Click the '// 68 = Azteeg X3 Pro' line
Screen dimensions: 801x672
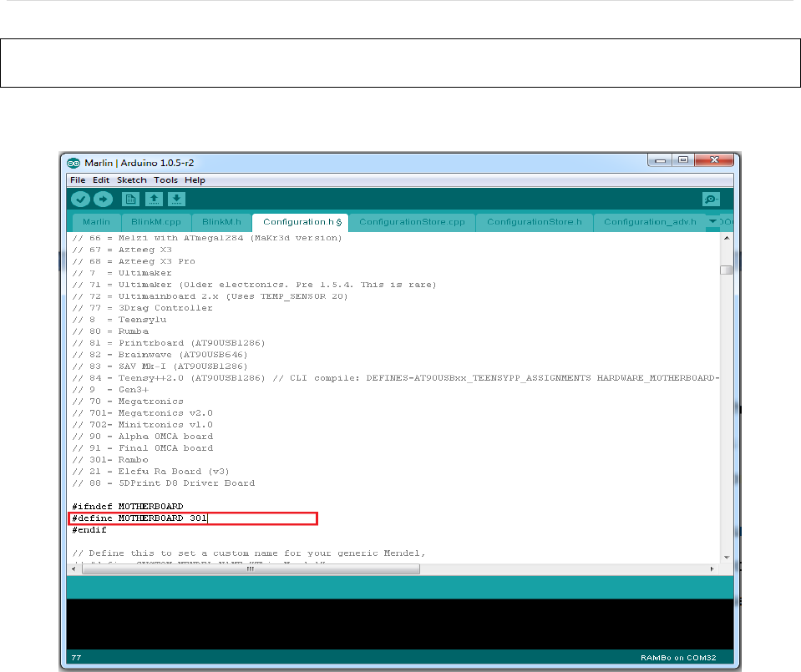click(x=134, y=261)
